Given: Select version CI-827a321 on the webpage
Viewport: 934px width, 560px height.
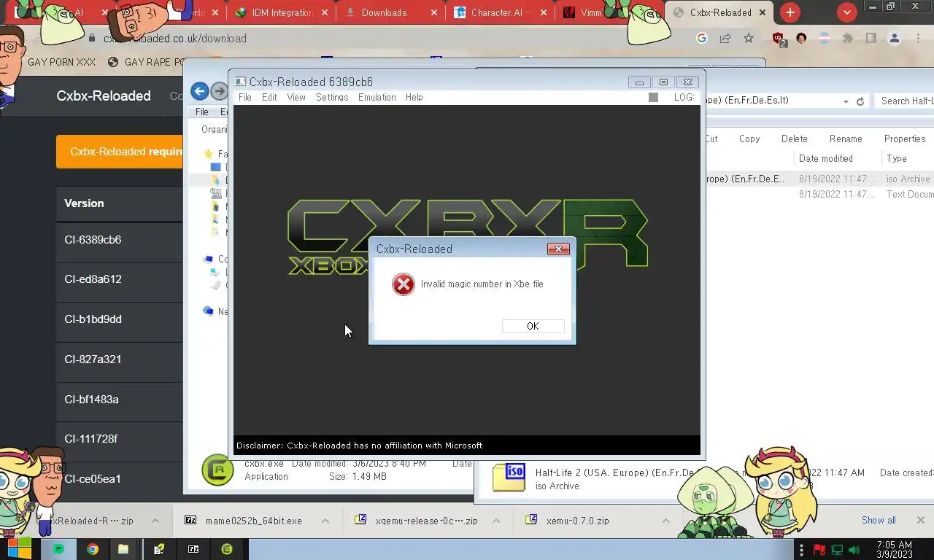Looking at the screenshot, I should 93,359.
